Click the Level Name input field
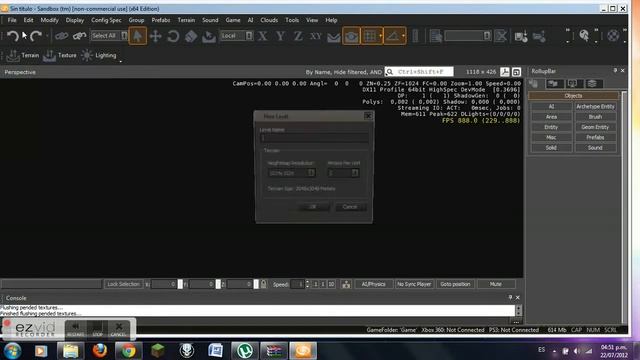This screenshot has height=360, width=640. 314,138
